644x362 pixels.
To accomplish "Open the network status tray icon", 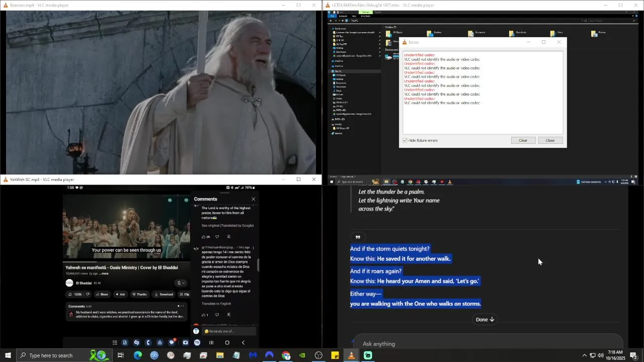I will pos(592,355).
